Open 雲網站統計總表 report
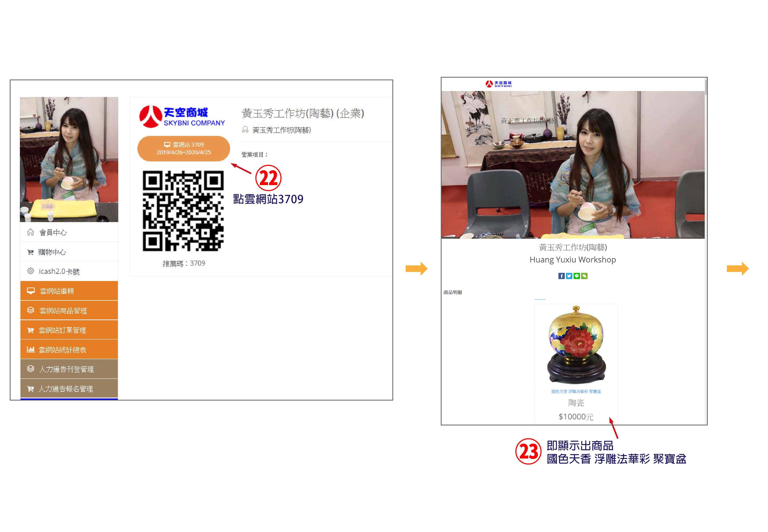The image size is (768, 532). click(69, 350)
